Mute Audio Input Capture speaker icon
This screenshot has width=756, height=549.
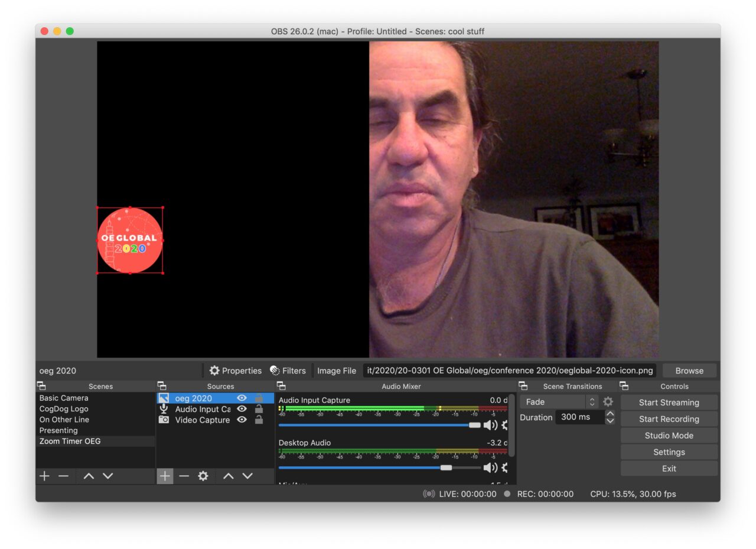point(490,425)
